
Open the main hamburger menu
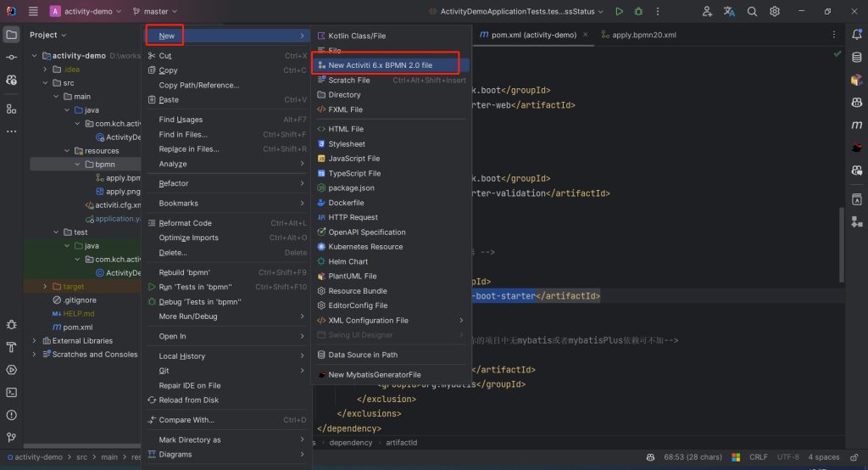tap(33, 11)
